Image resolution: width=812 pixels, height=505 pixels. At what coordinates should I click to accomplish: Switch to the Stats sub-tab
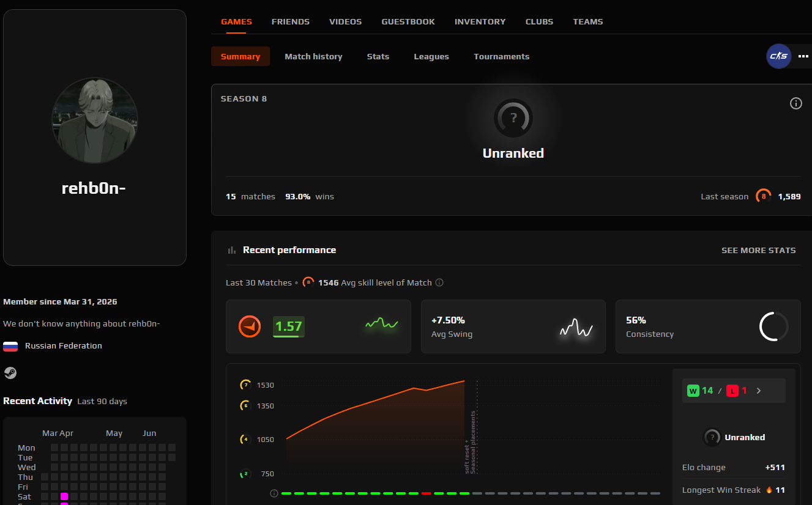pos(378,56)
